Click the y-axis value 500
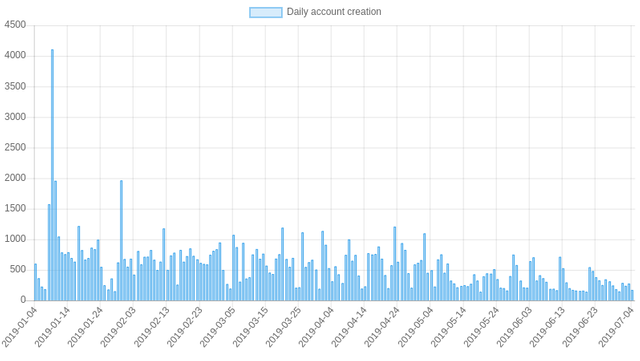The image size is (640, 361). pos(18,270)
